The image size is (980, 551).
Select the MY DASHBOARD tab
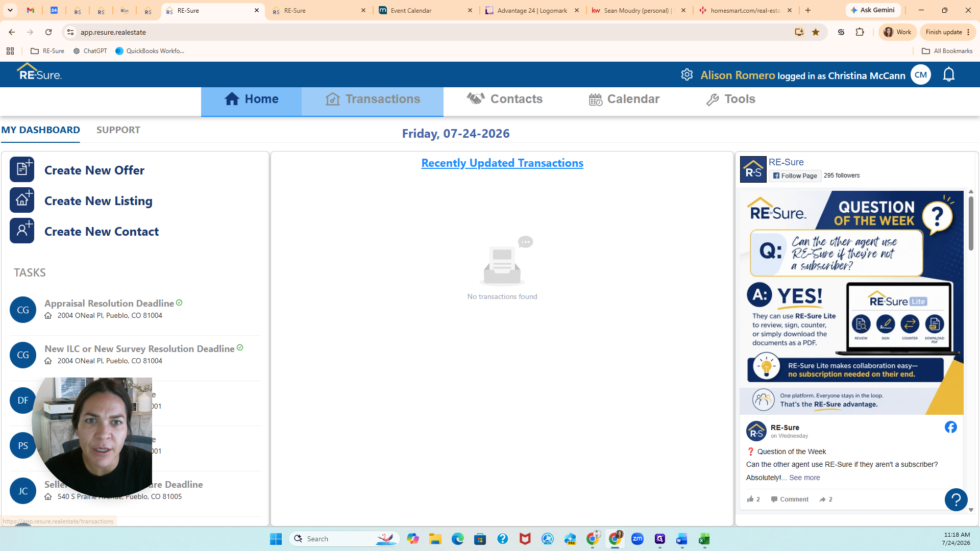coord(40,130)
